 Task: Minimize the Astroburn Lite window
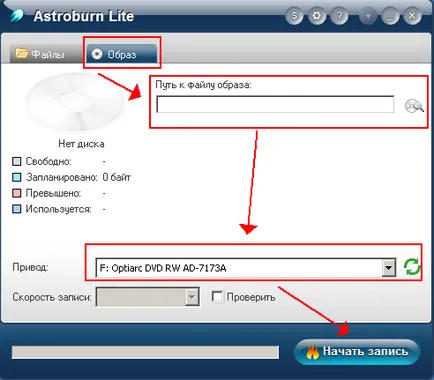pyautogui.click(x=390, y=16)
